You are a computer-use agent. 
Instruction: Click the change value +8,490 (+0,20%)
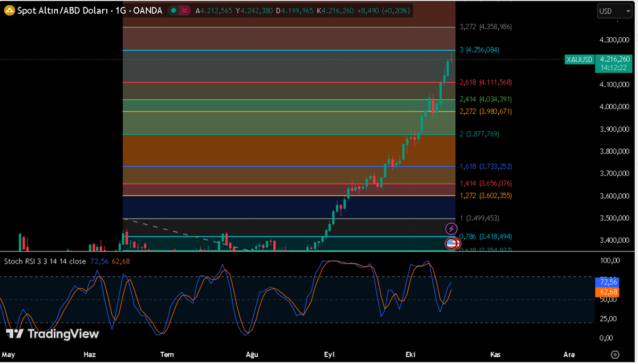pyautogui.click(x=383, y=11)
